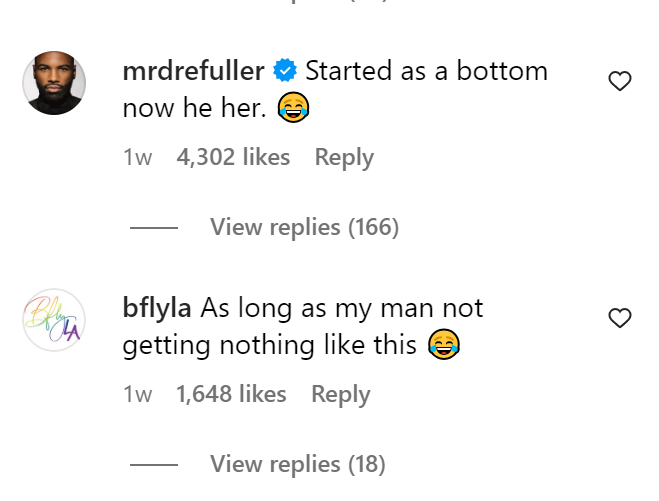Reply to bflyla's comment
The image size is (659, 501).
click(341, 394)
